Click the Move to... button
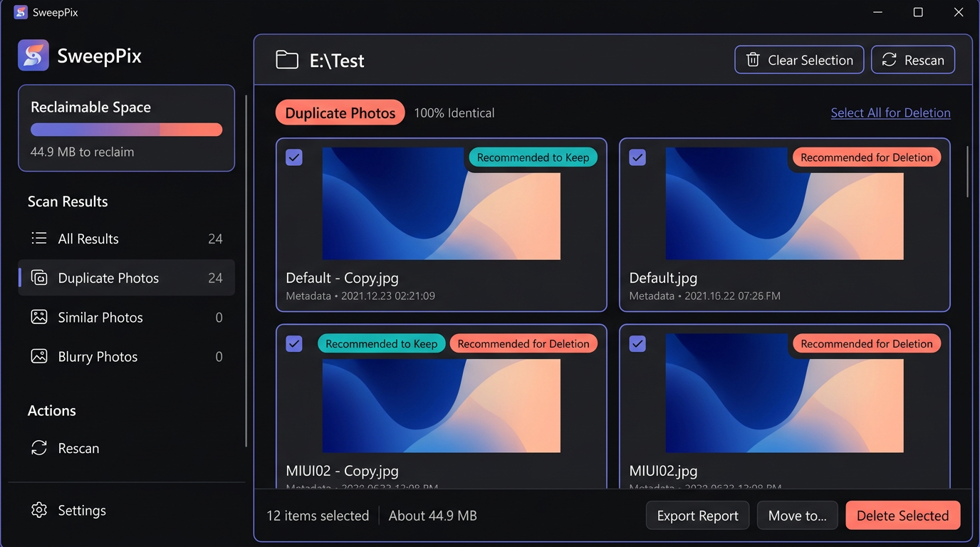 797,516
